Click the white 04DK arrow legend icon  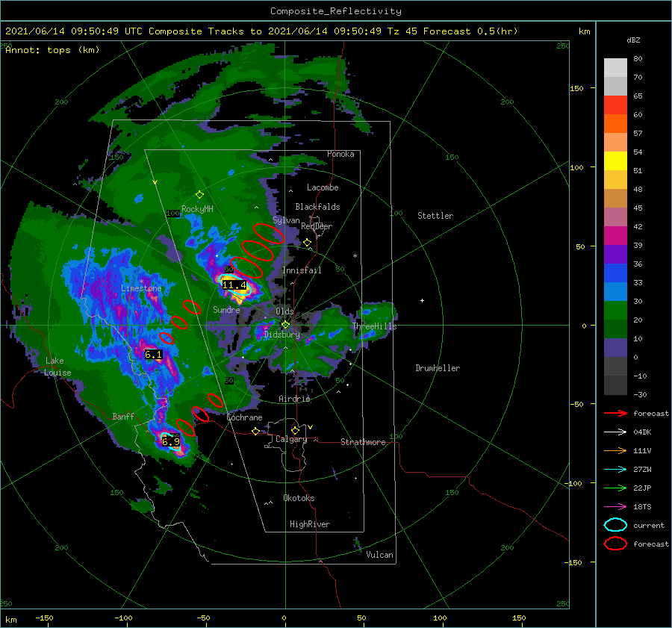tap(615, 432)
